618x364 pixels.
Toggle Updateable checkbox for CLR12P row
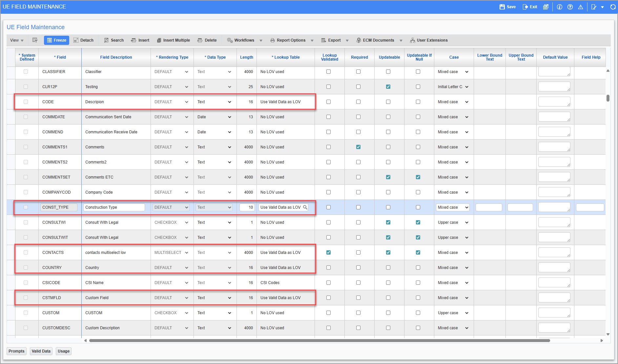tap(388, 87)
